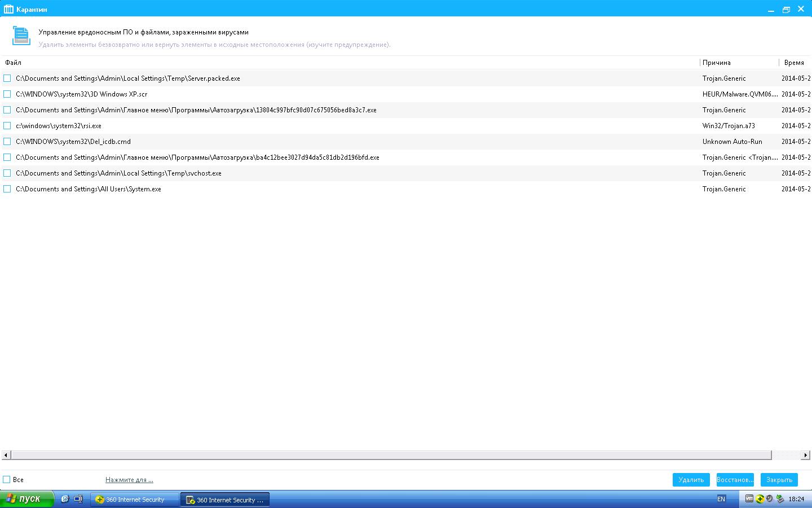Open the Нажмите для ... link
The width and height of the screenshot is (812, 508).
point(129,480)
